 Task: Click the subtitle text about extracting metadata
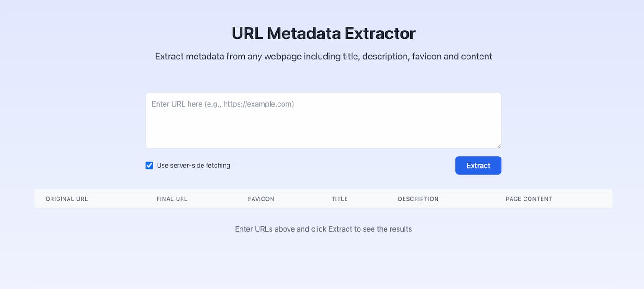coord(323,57)
